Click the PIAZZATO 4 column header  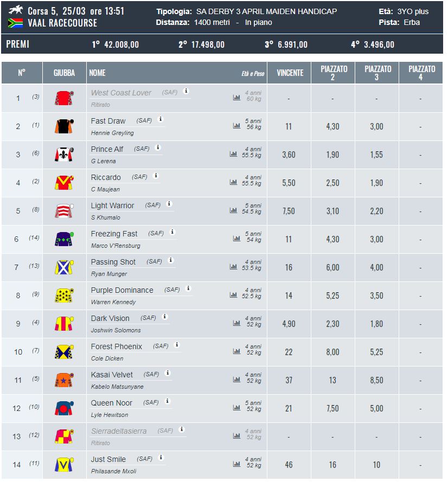click(421, 73)
